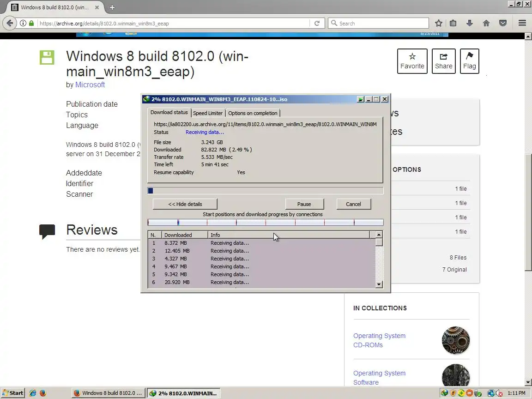Click the Info column header
Image resolution: width=532 pixels, height=399 pixels.
point(288,235)
